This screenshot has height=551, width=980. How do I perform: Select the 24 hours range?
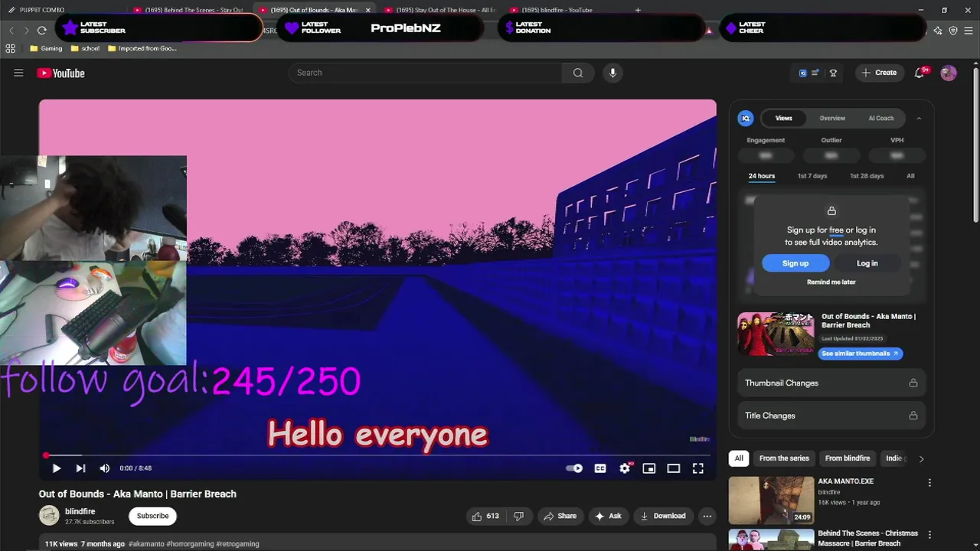coord(761,176)
